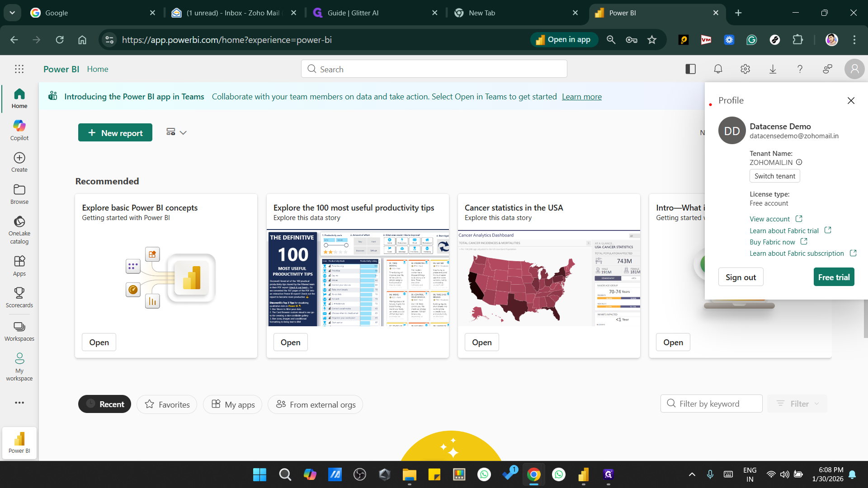This screenshot has width=868, height=488.
Task: Click the notifications bell icon in header
Action: [x=718, y=69]
